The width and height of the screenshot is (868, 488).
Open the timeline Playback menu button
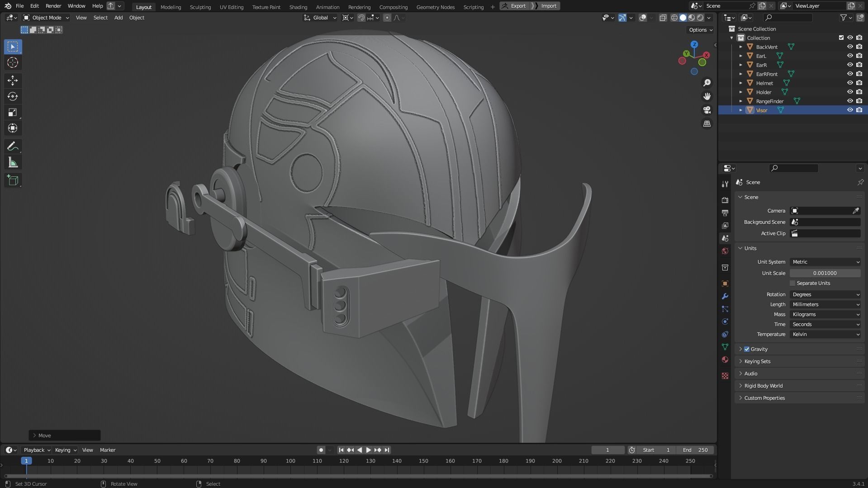[x=36, y=450]
